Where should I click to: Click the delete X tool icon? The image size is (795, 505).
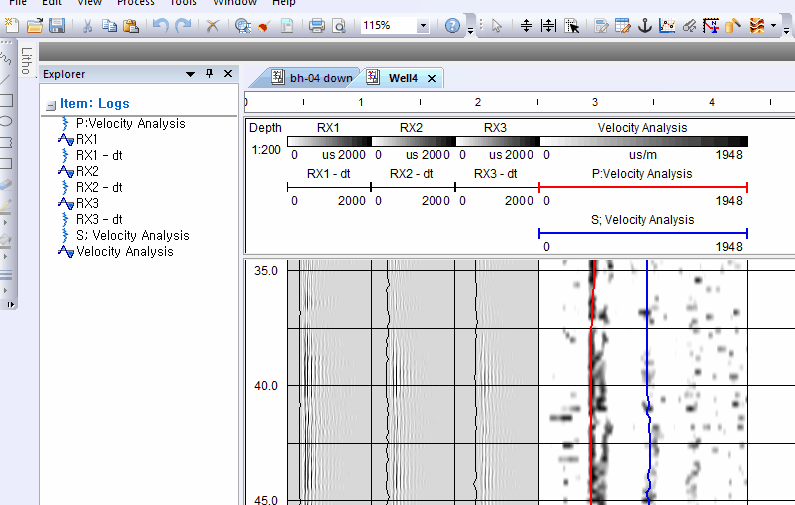212,25
